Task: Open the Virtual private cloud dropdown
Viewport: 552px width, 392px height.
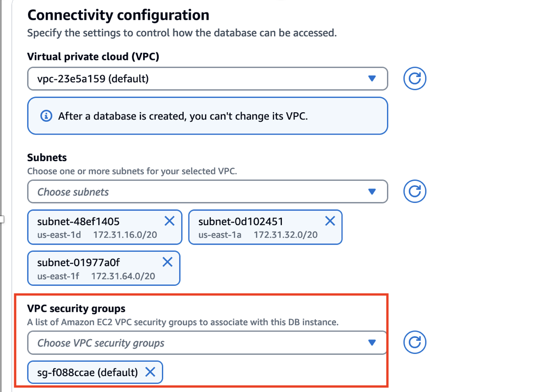Action: (x=207, y=79)
